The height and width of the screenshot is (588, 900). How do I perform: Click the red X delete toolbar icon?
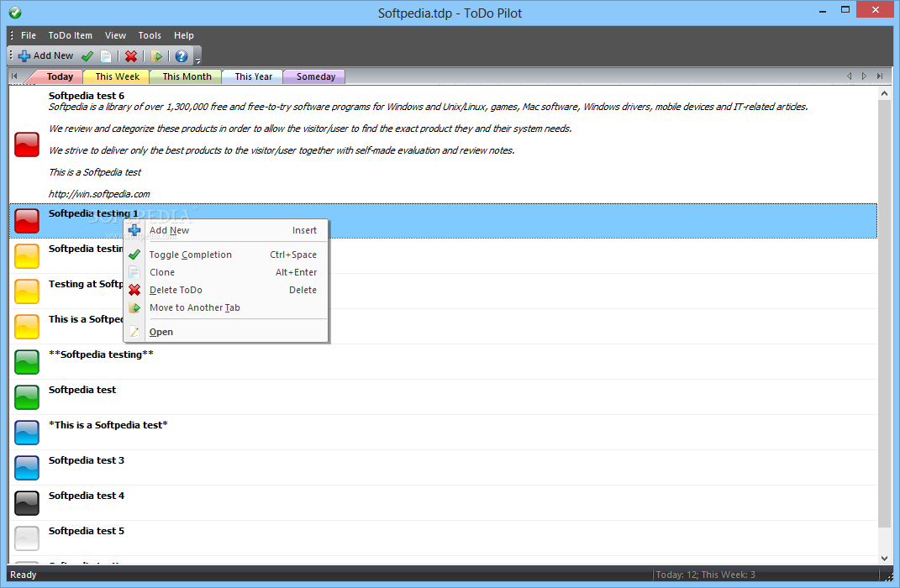(131, 55)
